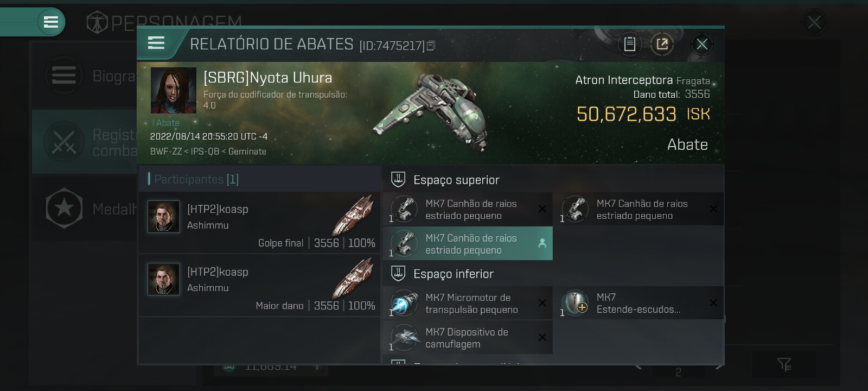The width and height of the screenshot is (868, 391).
Task: Select the Ashimmu ship in Maior dano row
Action: [353, 279]
